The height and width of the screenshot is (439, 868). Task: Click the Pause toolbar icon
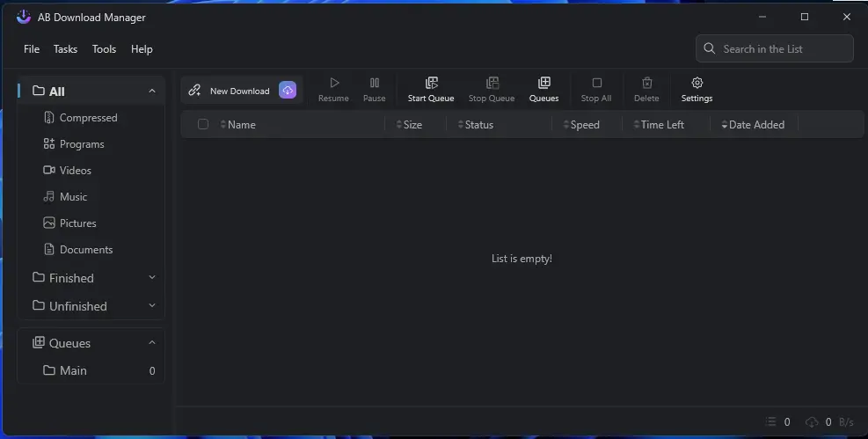coord(375,83)
